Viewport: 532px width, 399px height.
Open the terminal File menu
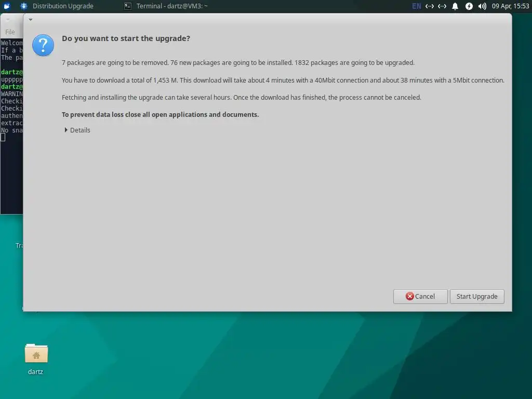pyautogui.click(x=10, y=32)
